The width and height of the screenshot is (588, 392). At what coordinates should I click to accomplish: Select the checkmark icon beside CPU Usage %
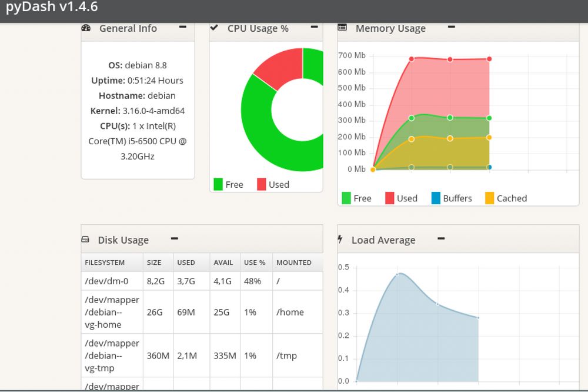click(x=214, y=27)
